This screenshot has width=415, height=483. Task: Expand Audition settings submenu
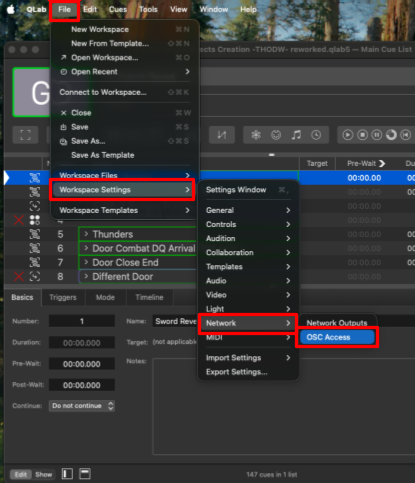coord(248,238)
